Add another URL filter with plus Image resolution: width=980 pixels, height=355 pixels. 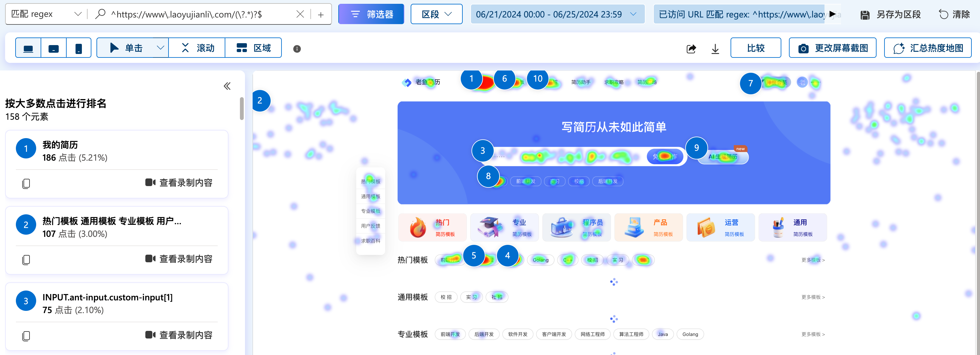click(321, 15)
